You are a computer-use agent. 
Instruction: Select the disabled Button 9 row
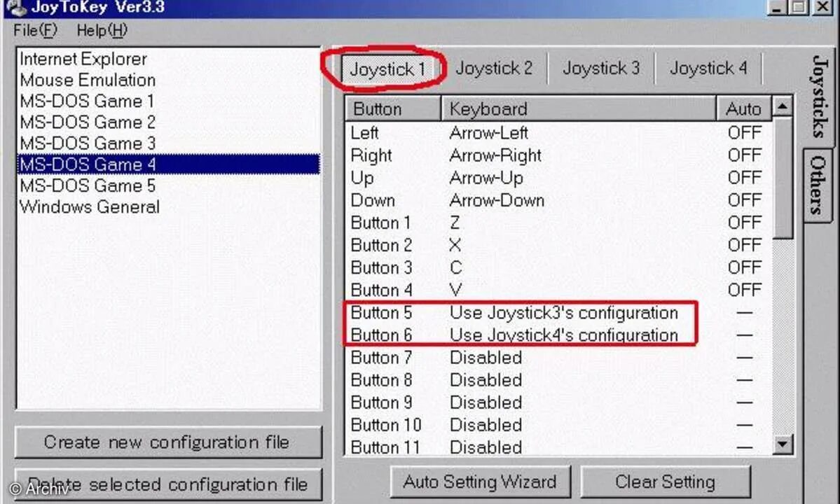[x=558, y=402]
